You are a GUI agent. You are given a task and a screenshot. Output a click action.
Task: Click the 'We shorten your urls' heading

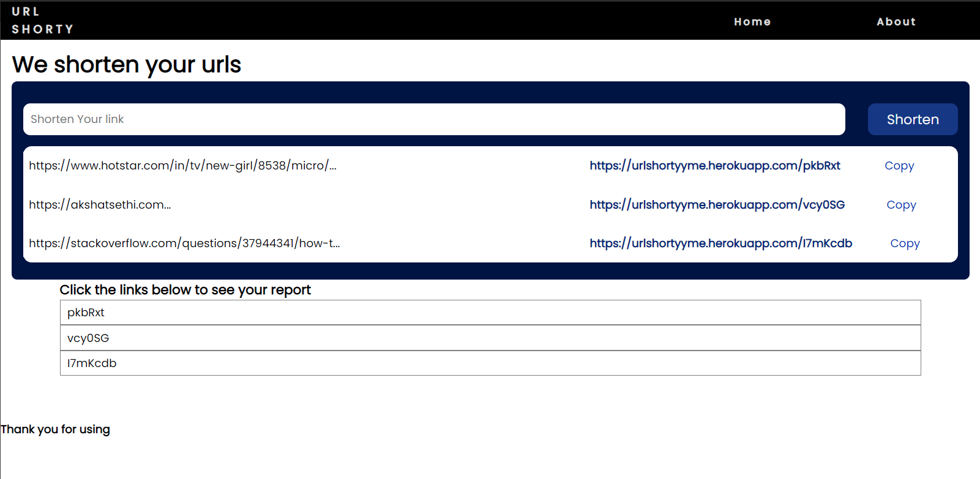[127, 65]
